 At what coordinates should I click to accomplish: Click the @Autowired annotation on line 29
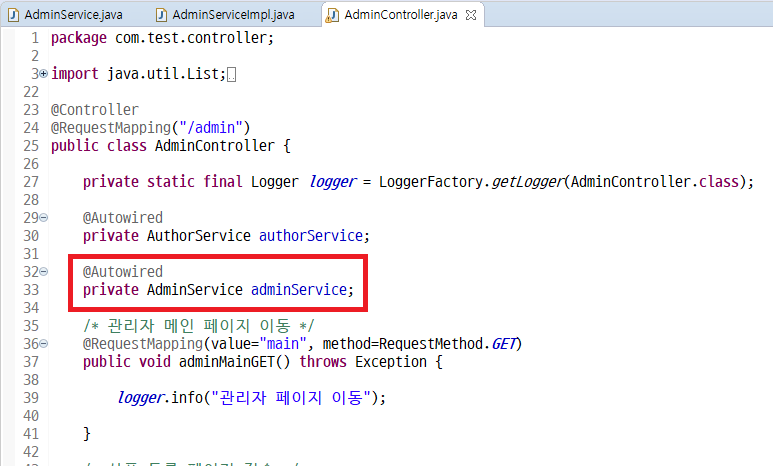[123, 217]
